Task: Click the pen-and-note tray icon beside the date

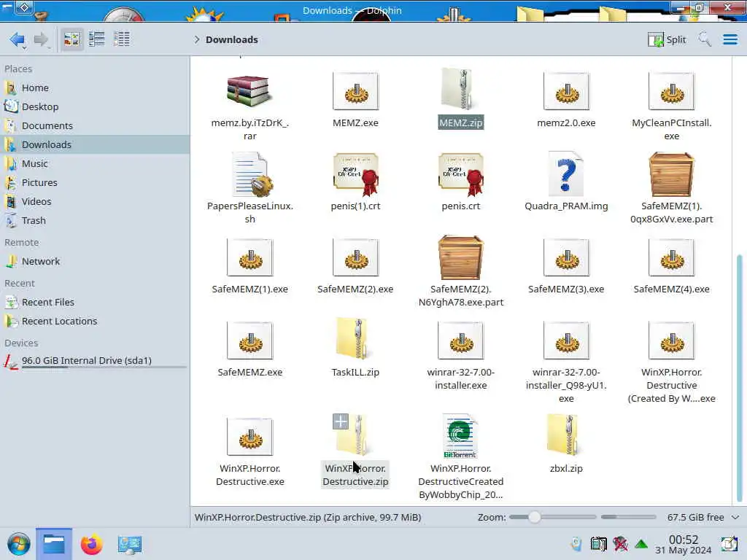Action: pyautogui.click(x=729, y=544)
